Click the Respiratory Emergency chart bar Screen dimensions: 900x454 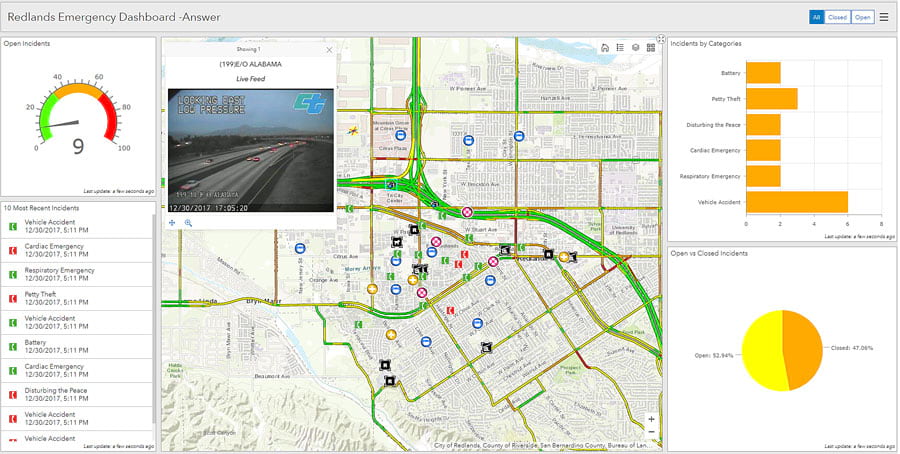[x=763, y=176]
